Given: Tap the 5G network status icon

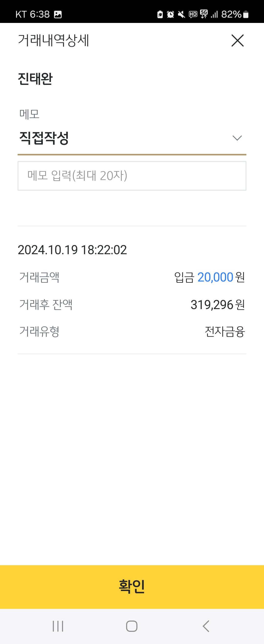Looking at the screenshot, I should tap(204, 14).
